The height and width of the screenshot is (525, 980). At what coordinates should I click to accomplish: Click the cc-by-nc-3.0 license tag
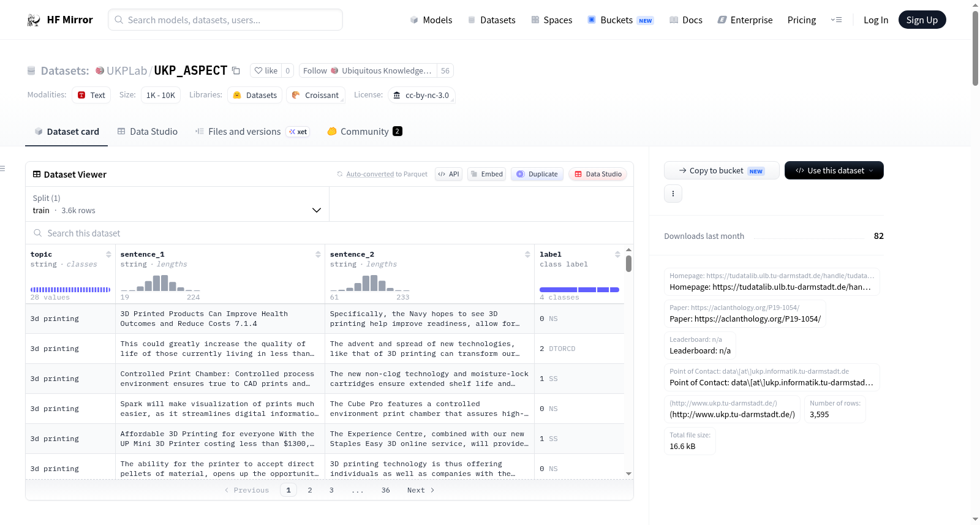point(421,95)
